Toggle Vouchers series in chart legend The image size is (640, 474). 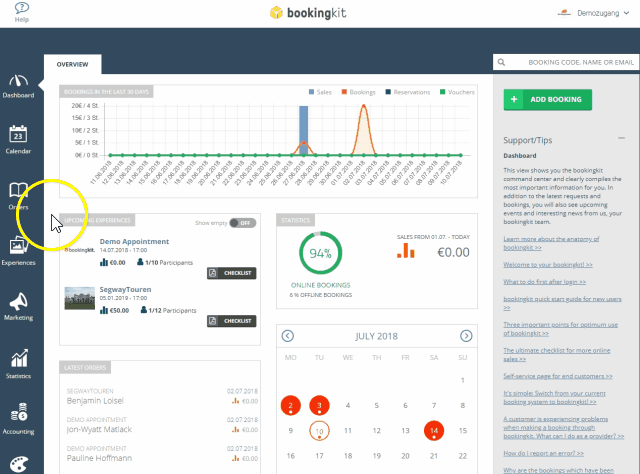(457, 92)
